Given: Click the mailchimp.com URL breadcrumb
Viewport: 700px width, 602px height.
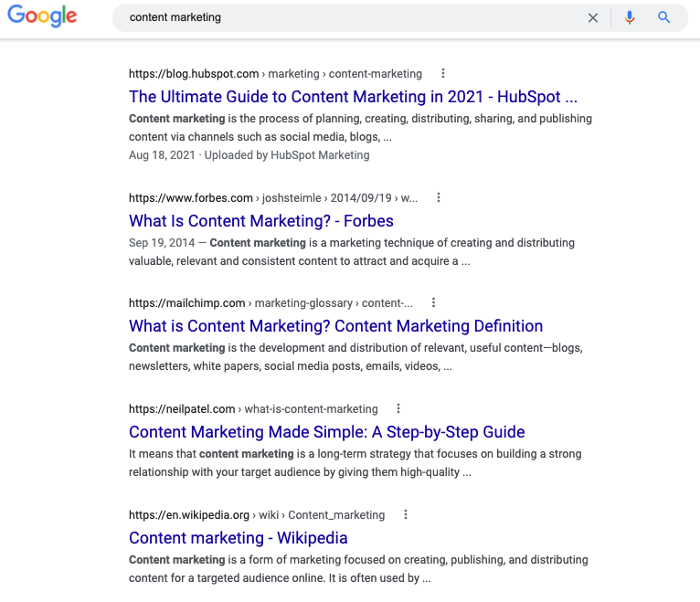Looking at the screenshot, I should pyautogui.click(x=270, y=303).
